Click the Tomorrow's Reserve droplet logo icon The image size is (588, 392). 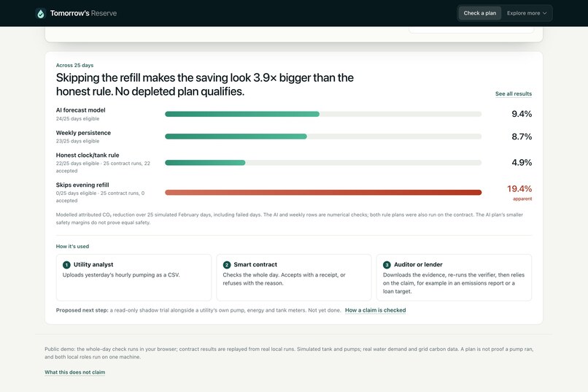pyautogui.click(x=41, y=13)
